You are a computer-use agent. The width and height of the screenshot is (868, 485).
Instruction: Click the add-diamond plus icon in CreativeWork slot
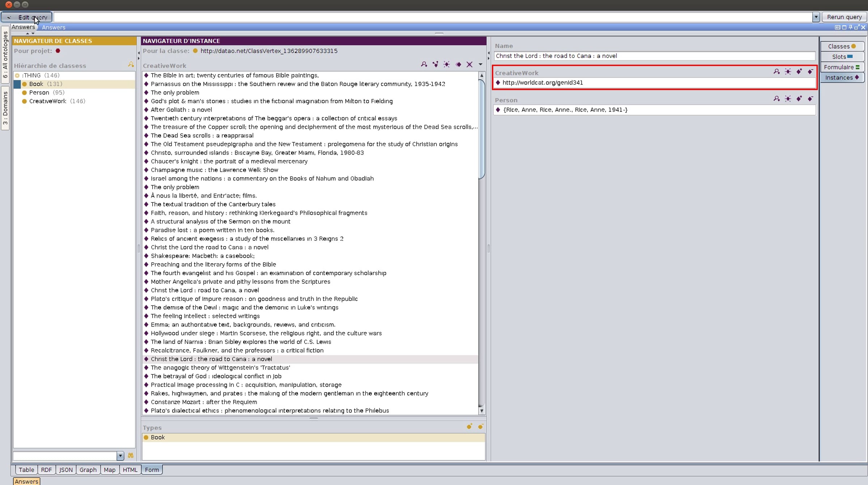[799, 72]
